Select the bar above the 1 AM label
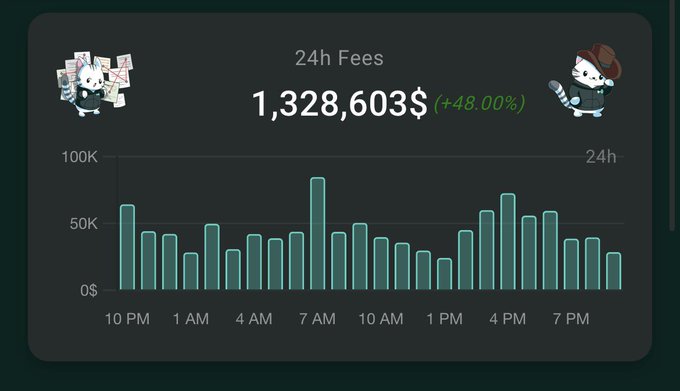 tap(191, 271)
